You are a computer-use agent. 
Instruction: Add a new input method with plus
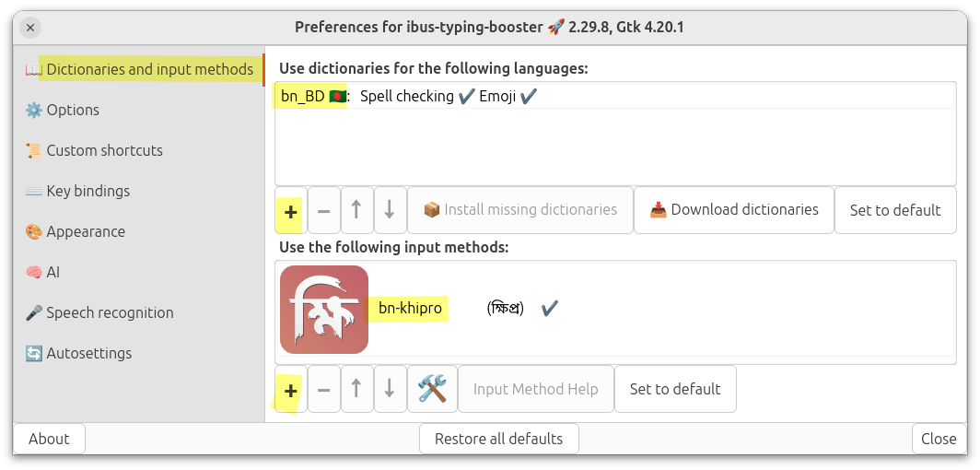(x=290, y=389)
